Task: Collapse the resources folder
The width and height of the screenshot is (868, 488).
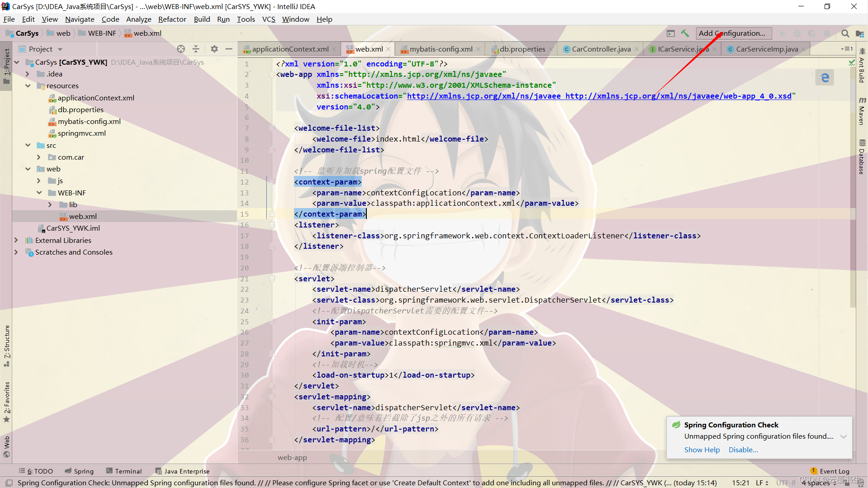Action: click(28, 86)
